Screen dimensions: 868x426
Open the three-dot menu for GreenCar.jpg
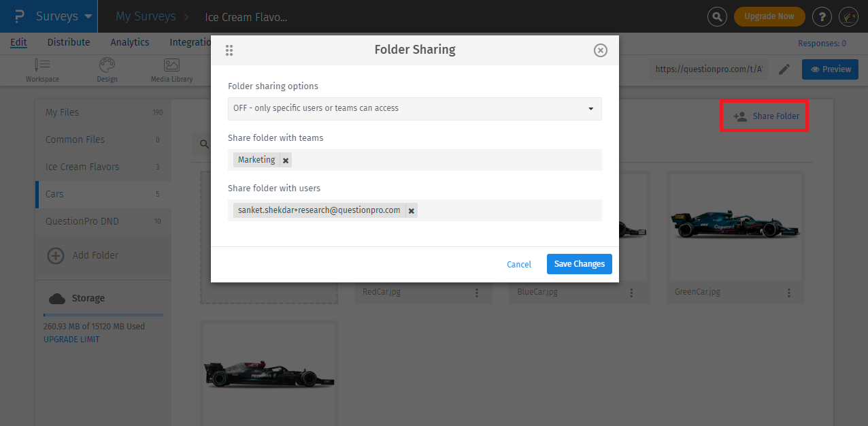coord(788,292)
